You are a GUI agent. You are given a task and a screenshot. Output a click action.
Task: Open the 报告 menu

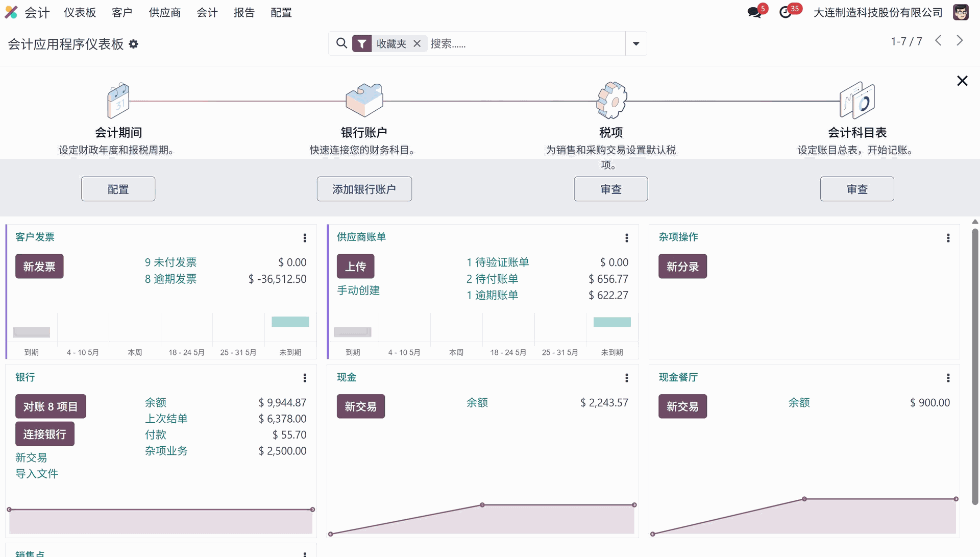(x=244, y=13)
